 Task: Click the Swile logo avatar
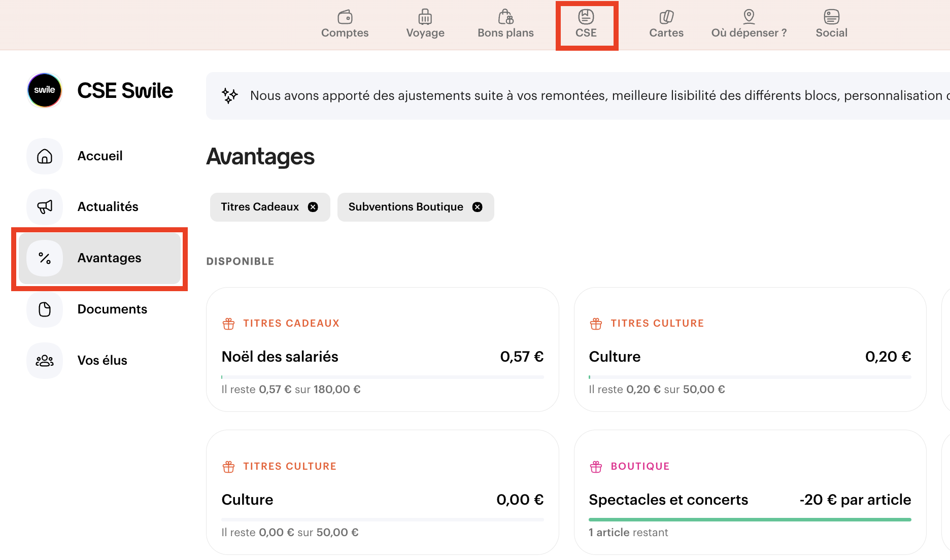(x=45, y=90)
